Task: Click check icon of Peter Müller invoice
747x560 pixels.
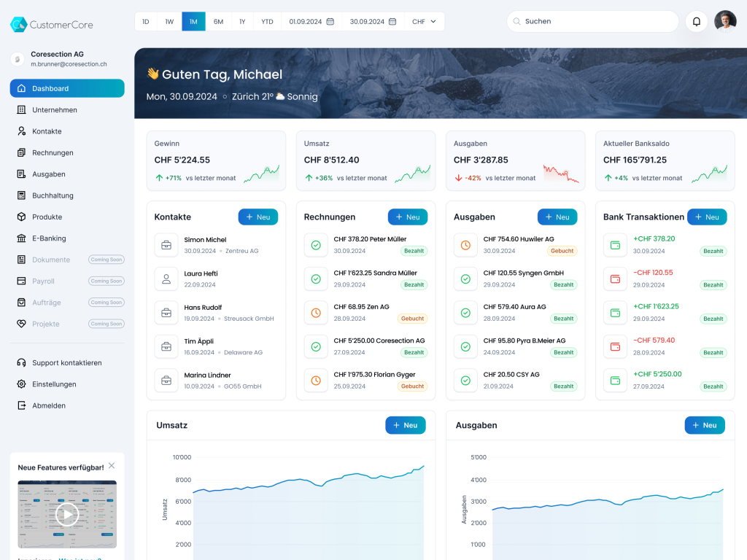Action: pos(316,245)
